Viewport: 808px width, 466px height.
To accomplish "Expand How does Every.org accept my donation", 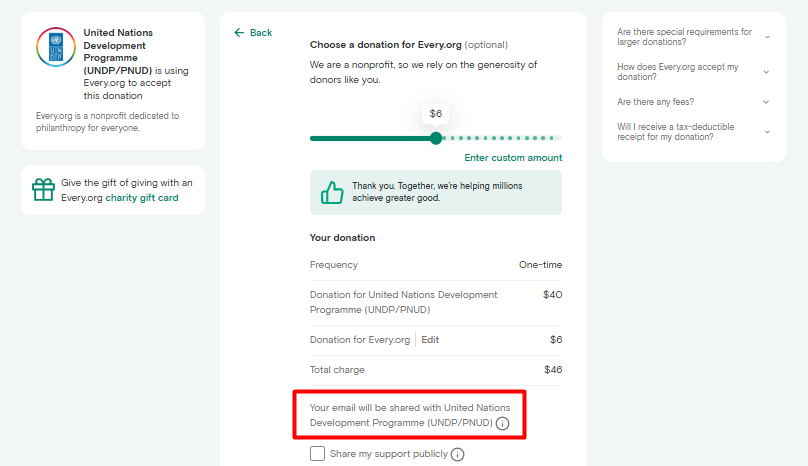I will (x=767, y=72).
